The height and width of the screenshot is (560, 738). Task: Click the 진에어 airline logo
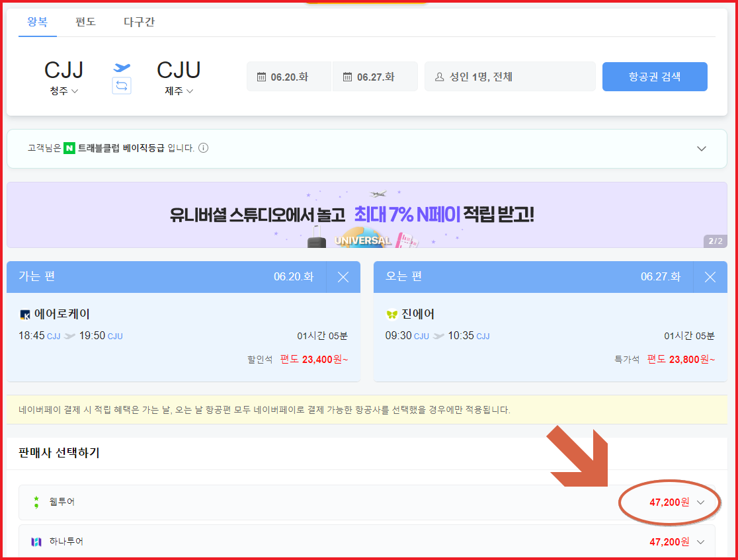[391, 314]
